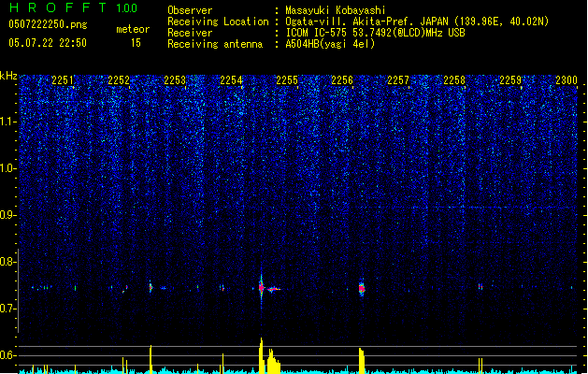Click the 2255 time marker
Viewport: 588px width, 374px height.
pos(287,80)
